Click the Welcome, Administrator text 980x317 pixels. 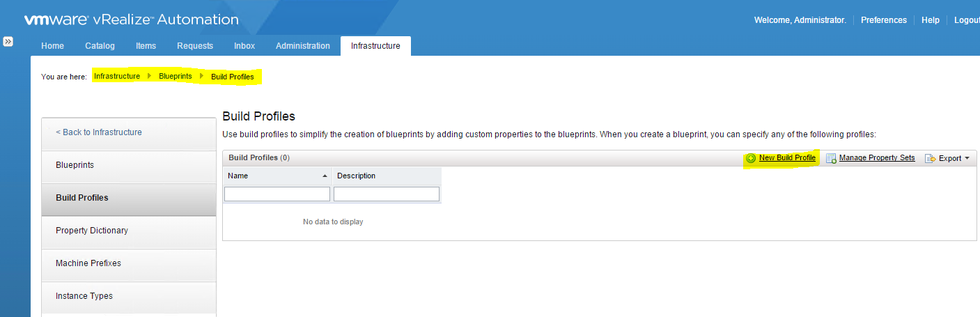click(800, 20)
